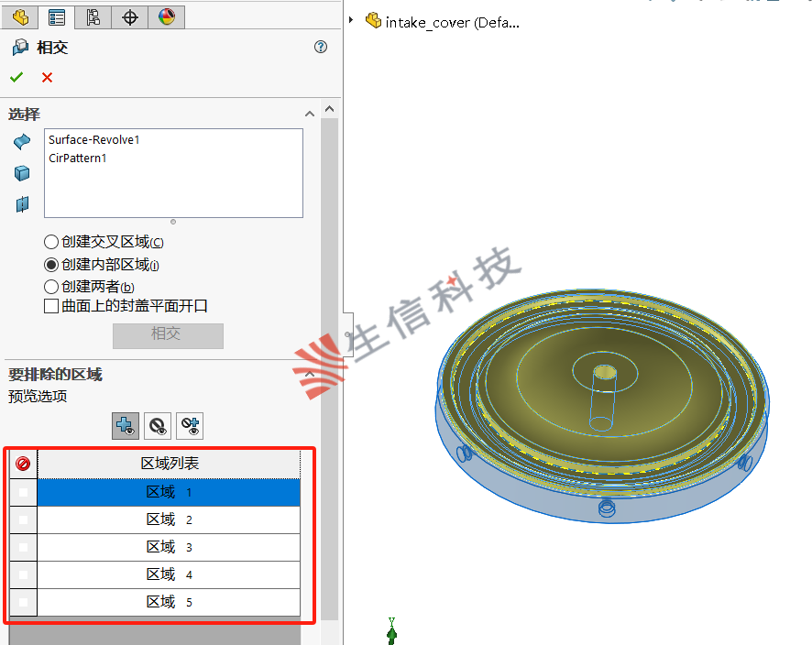Select the DimXpertManager crosshair tab

[129, 16]
